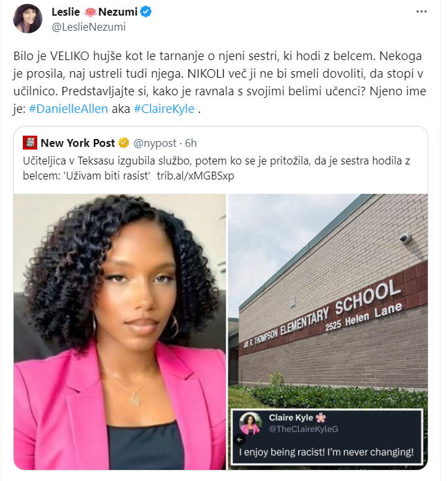Click Claire Kyle's small avatar in embedded tweet
The image size is (448, 481).
click(x=250, y=424)
